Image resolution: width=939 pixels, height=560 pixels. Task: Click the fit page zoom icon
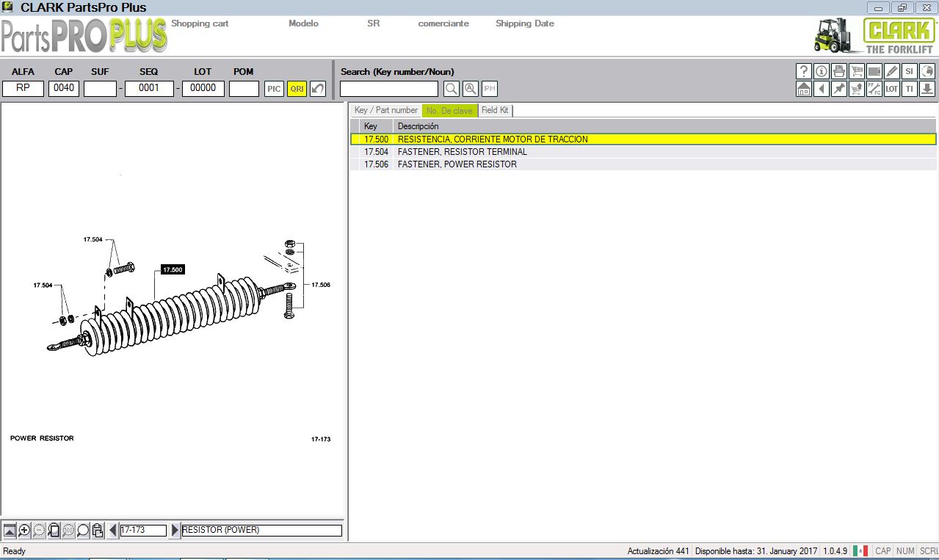pyautogui.click(x=54, y=530)
